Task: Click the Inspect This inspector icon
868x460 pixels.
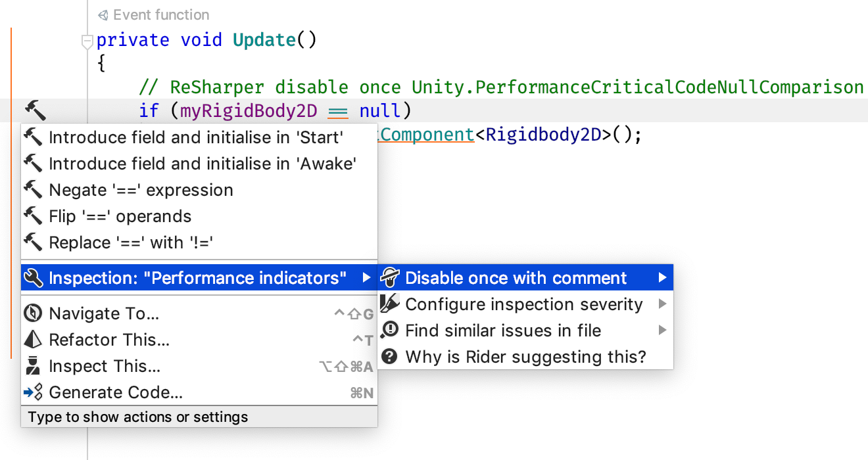Action: (33, 365)
